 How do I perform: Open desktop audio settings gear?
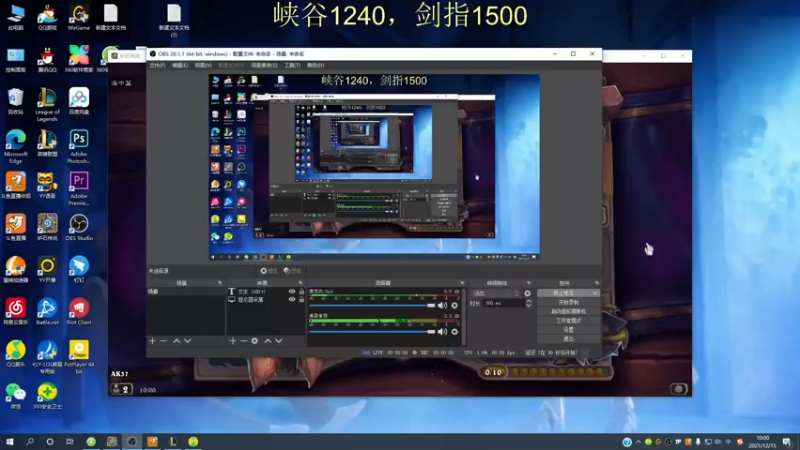(x=454, y=332)
